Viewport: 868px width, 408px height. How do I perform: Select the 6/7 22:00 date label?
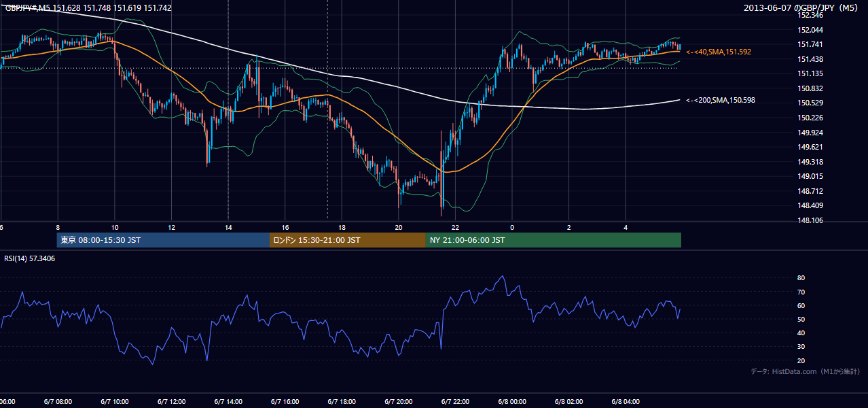tap(456, 402)
